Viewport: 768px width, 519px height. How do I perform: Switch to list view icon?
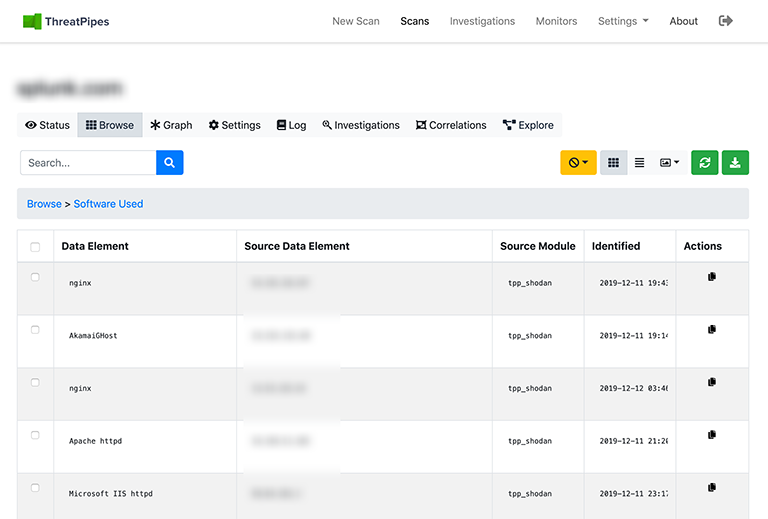click(639, 163)
